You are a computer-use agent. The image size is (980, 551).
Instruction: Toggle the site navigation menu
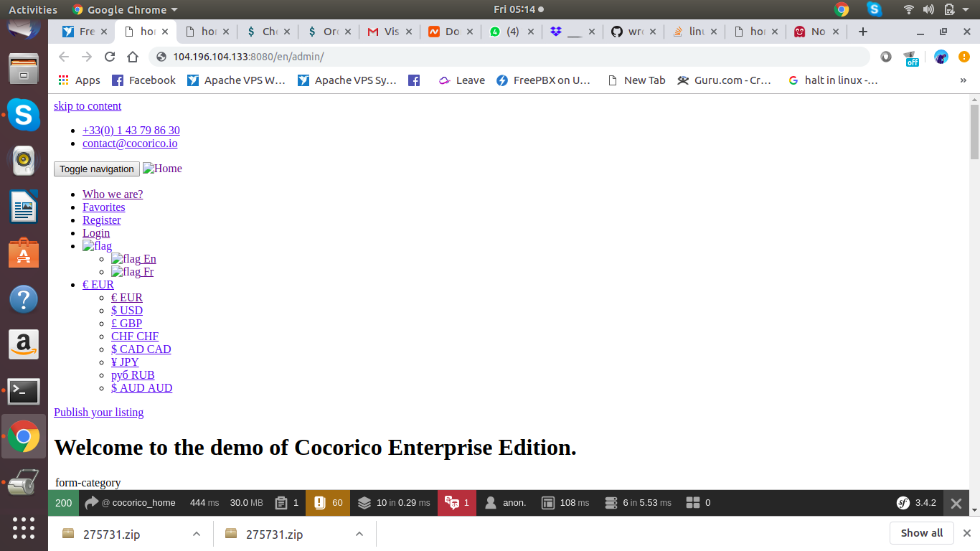(96, 169)
